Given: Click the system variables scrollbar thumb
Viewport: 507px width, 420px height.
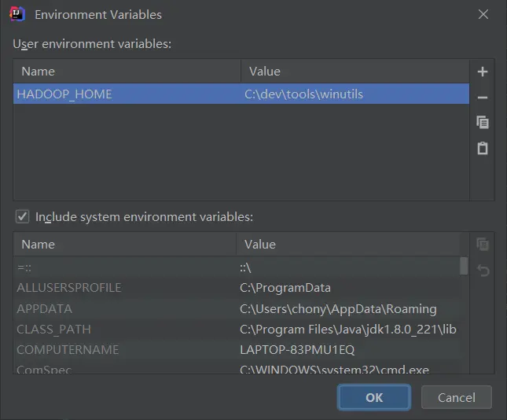Looking at the screenshot, I should point(464,266).
